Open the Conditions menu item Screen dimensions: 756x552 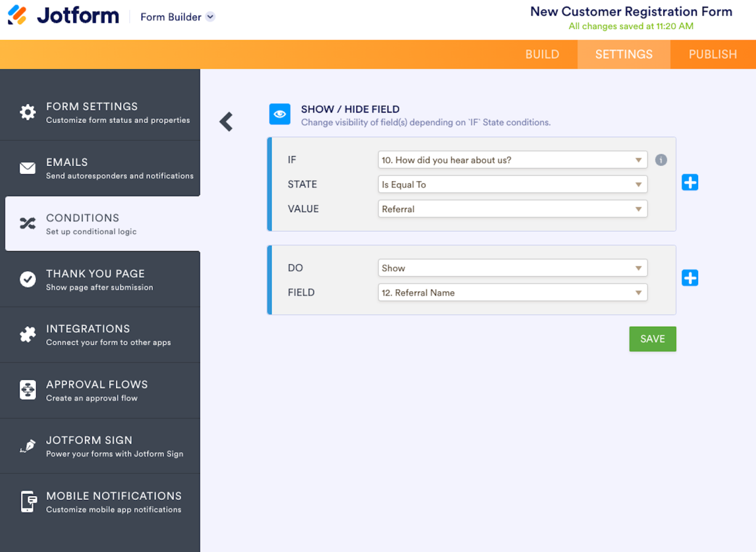point(102,223)
